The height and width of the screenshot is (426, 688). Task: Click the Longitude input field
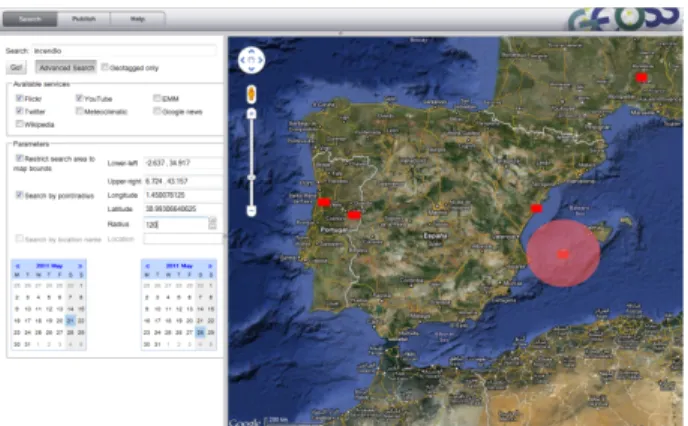183,195
